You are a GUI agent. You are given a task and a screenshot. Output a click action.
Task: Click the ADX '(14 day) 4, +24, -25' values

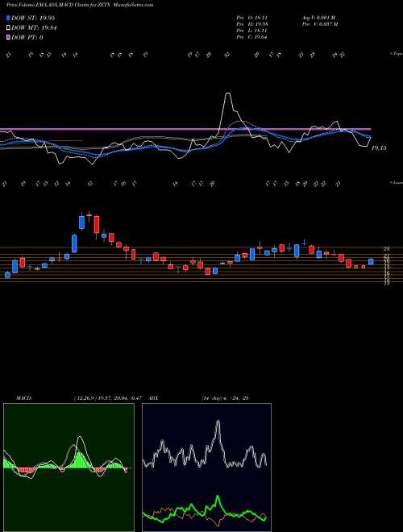pyautogui.click(x=225, y=397)
